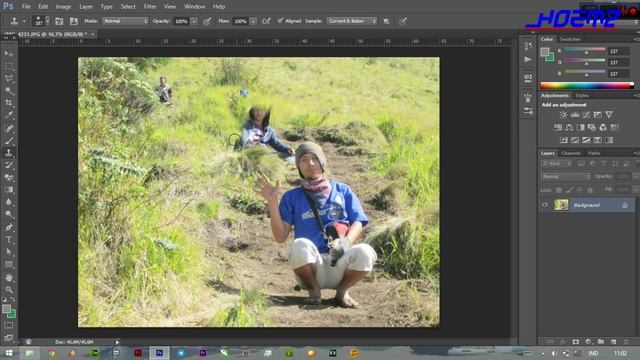Open the Sample Current & Below dropdown
Image resolution: width=640 pixels, height=360 pixels.
coord(351,21)
